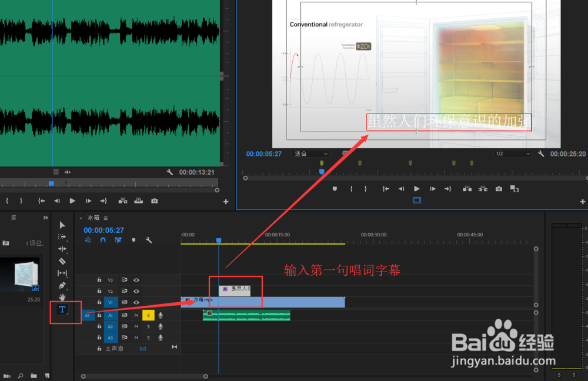Open 冰箱 sequence panel menu
The height and width of the screenshot is (381, 588).
[x=106, y=218]
